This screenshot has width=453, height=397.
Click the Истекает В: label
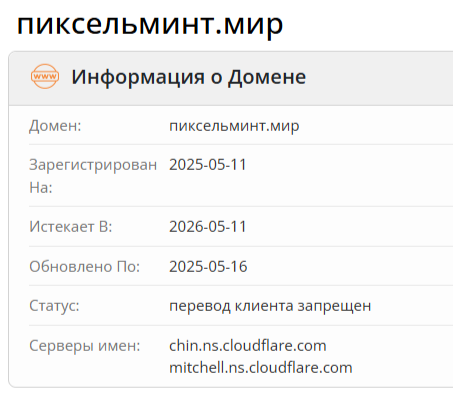coord(71,227)
